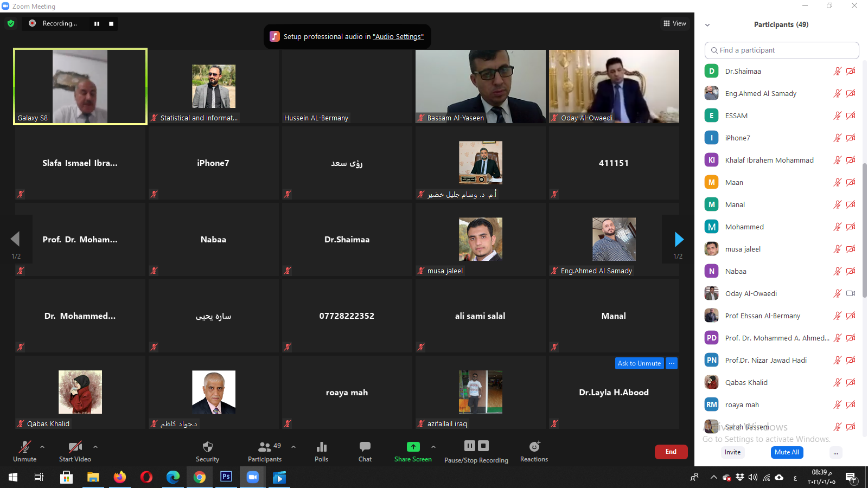
Task: Open the Audio Settings link
Action: pos(398,37)
